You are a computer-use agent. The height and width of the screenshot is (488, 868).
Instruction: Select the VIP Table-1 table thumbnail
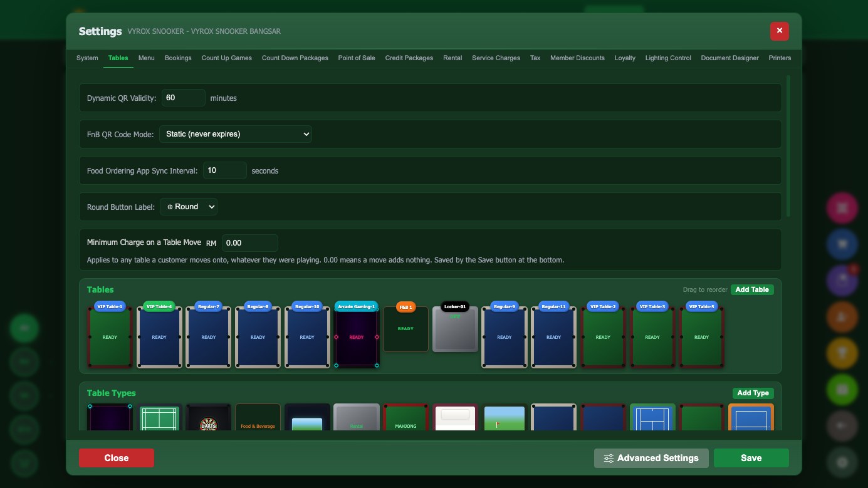point(110,336)
